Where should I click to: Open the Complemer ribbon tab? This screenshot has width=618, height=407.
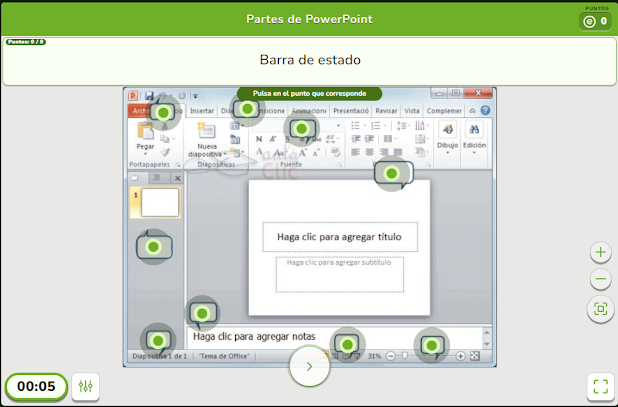444,111
